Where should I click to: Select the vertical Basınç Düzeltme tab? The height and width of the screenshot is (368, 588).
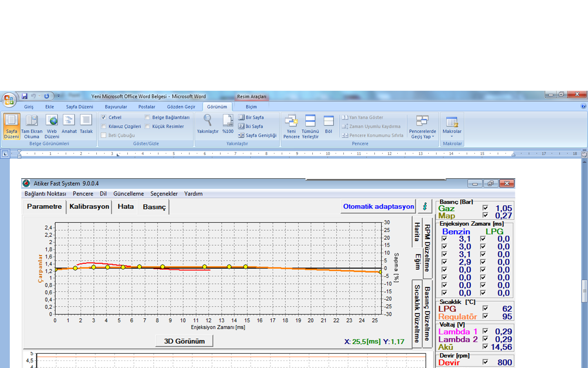427,314
